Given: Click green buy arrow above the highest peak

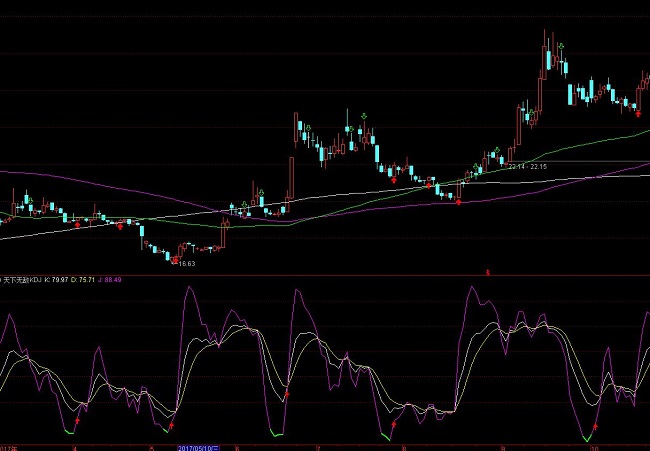Looking at the screenshot, I should (x=562, y=46).
